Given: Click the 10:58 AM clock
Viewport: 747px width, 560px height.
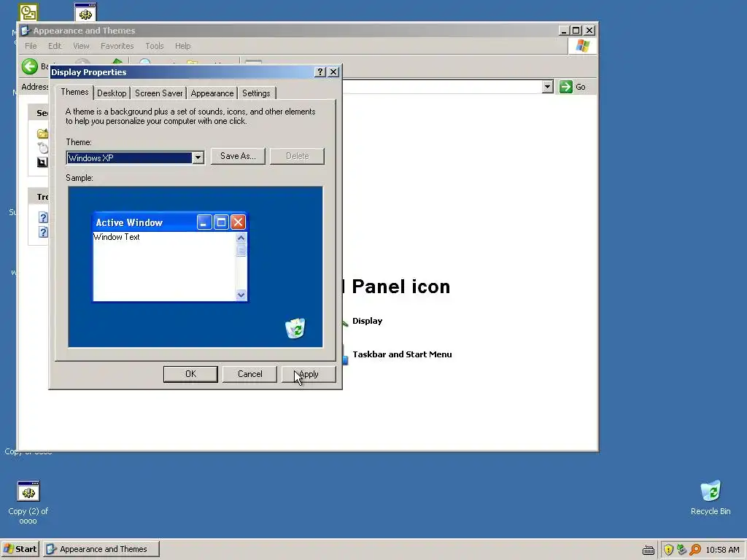Looking at the screenshot, I should click(x=722, y=550).
